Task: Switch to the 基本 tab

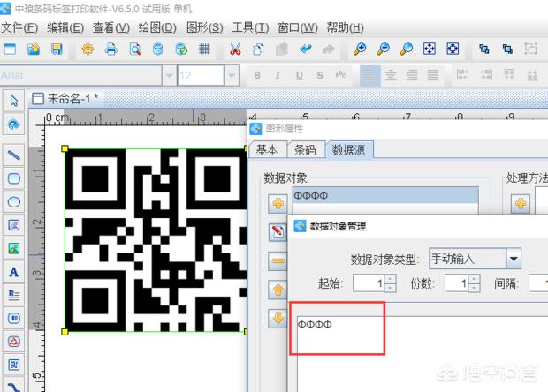Action: tap(267, 150)
